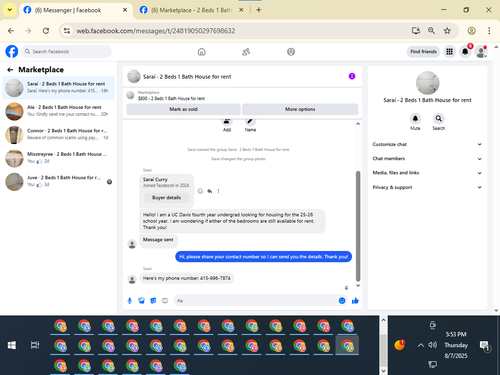
Task: Open Juve conversation in the list
Action: 59,181
